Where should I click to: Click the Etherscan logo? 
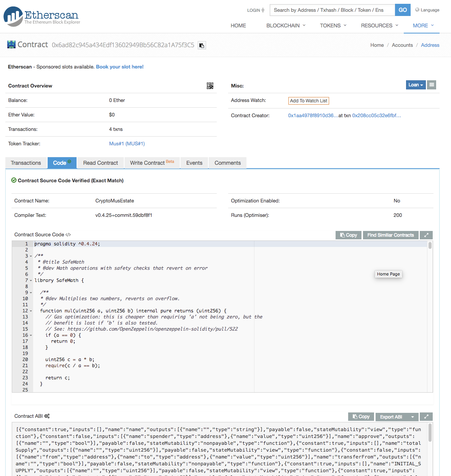[x=42, y=16]
